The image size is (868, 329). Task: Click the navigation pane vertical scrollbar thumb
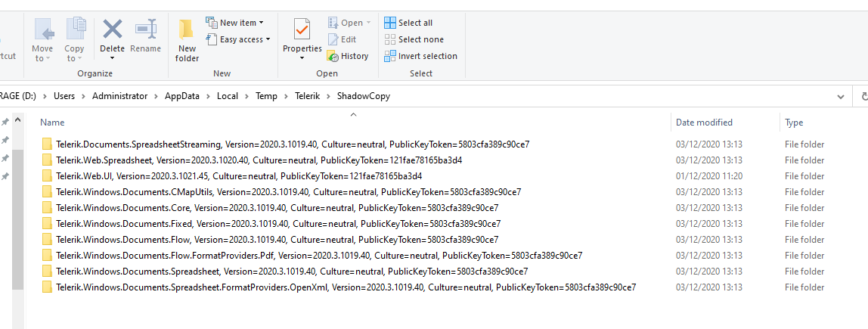(x=17, y=219)
